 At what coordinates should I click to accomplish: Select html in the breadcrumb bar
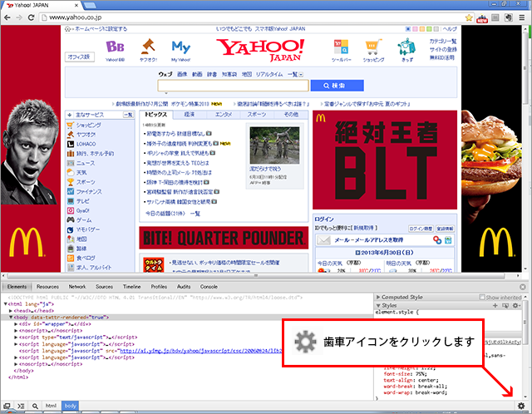pyautogui.click(x=51, y=406)
